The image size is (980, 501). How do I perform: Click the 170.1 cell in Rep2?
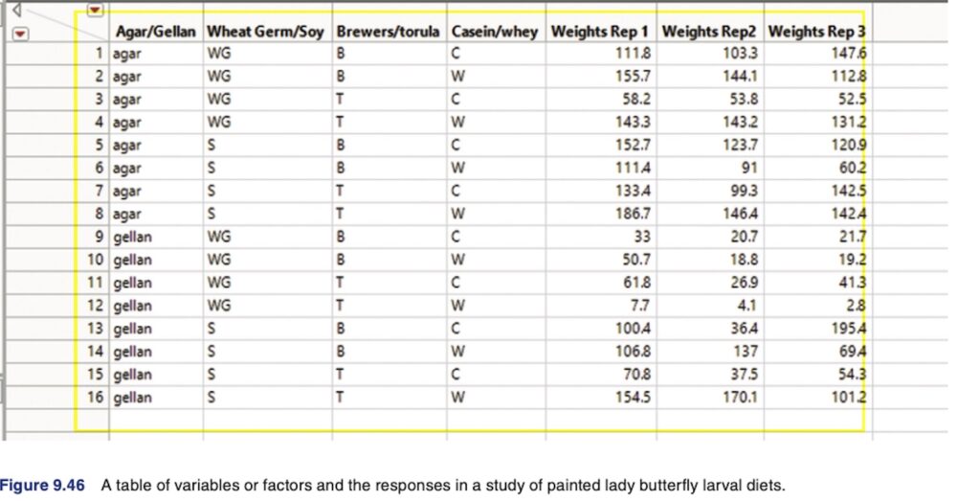[x=738, y=397]
